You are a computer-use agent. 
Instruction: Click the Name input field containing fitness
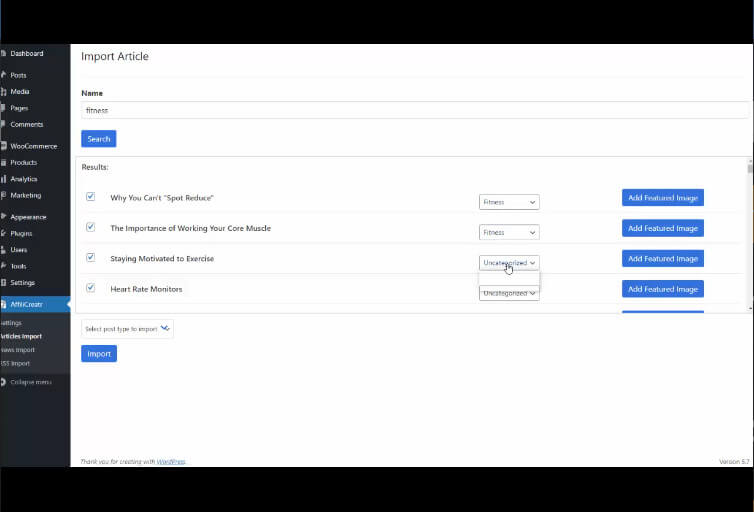pos(415,110)
